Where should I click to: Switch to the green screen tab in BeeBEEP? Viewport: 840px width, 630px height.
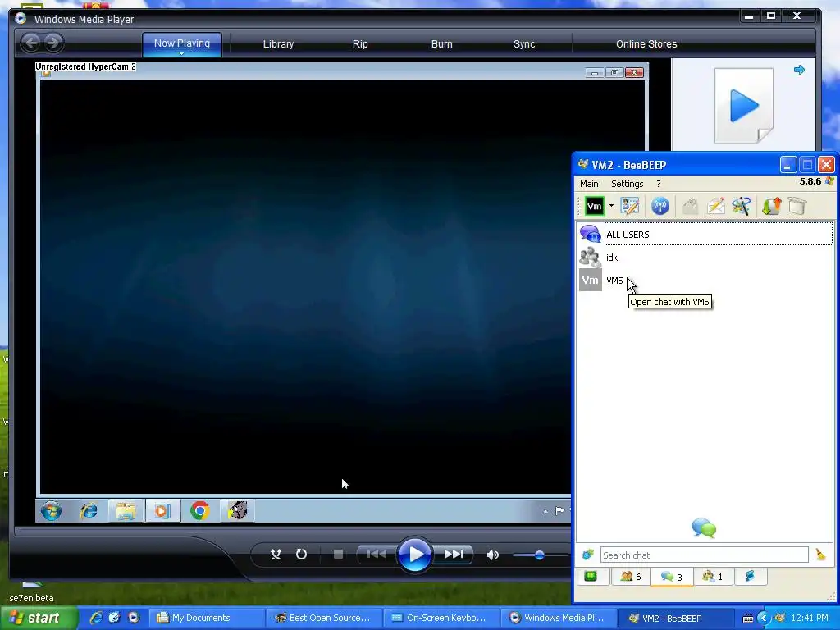click(591, 577)
